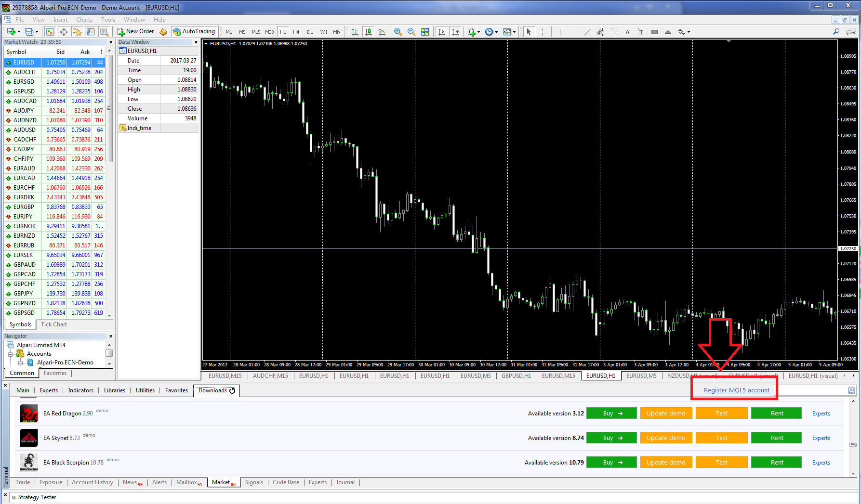Select the equidistant channel tool
Screen dimensions: 861x504
[x=600, y=32]
